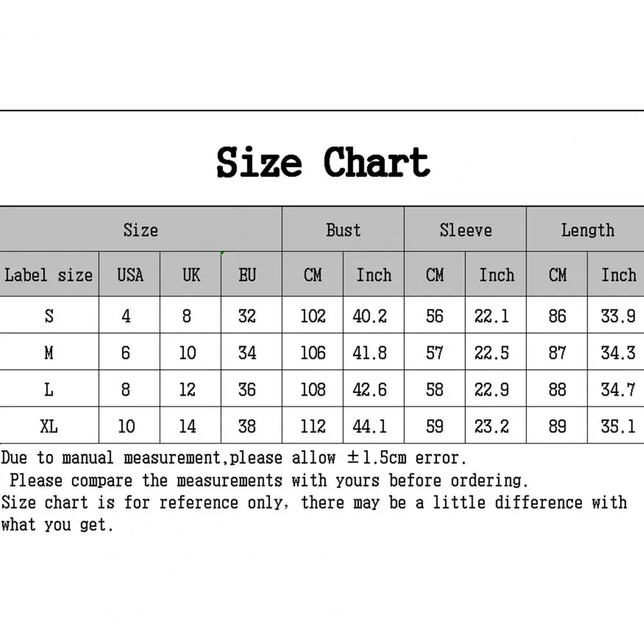The image size is (644, 644).
Task: Click the manual measurement error note
Action: tap(234, 457)
